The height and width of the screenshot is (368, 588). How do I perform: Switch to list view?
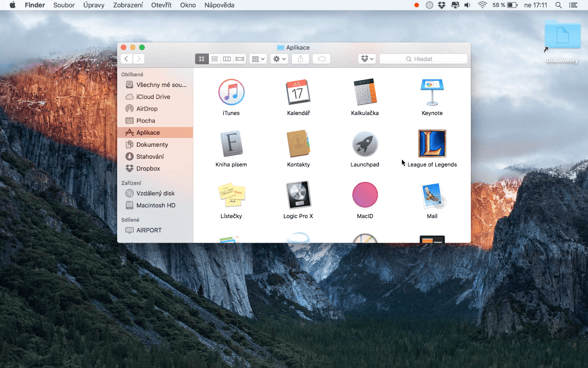[215, 59]
